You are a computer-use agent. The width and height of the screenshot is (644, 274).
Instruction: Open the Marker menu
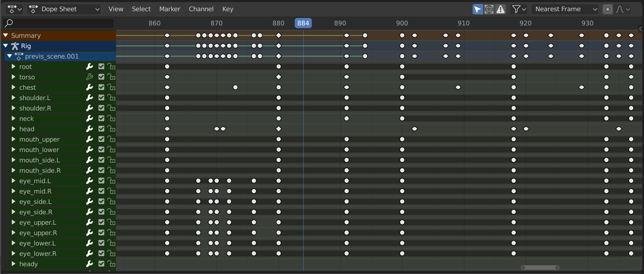click(x=169, y=9)
